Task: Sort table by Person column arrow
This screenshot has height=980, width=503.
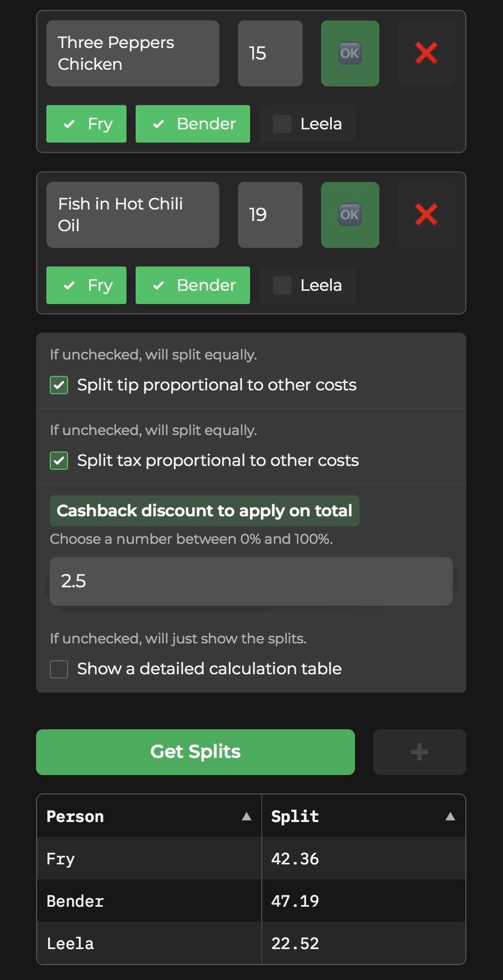Action: click(247, 816)
